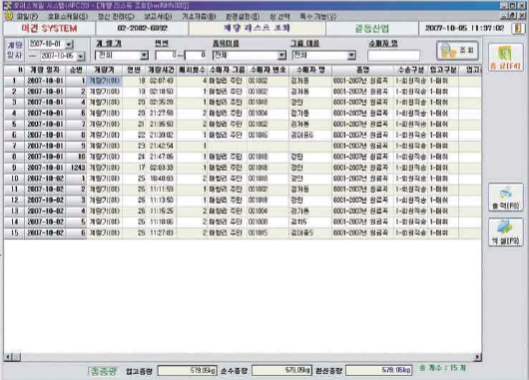The width and height of the screenshot is (529, 380).
Task: Open the menu labeled with (V)
Action: 318,16
